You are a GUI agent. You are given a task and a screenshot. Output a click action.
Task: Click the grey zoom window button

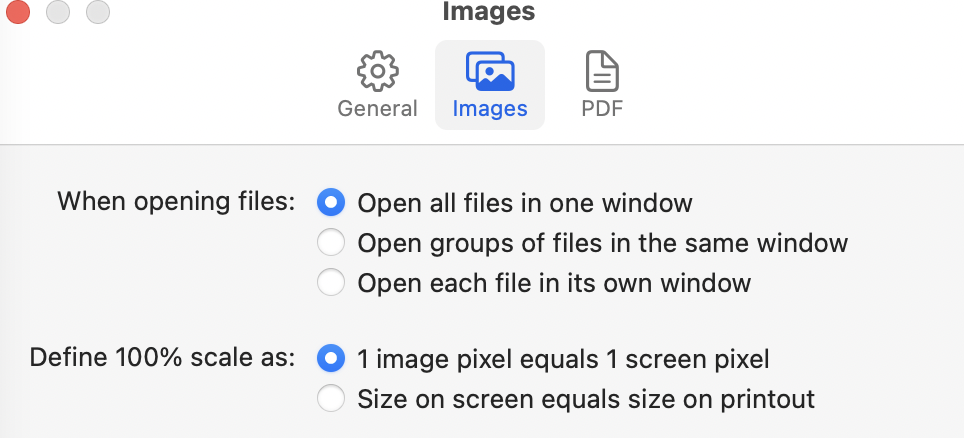[x=98, y=12]
